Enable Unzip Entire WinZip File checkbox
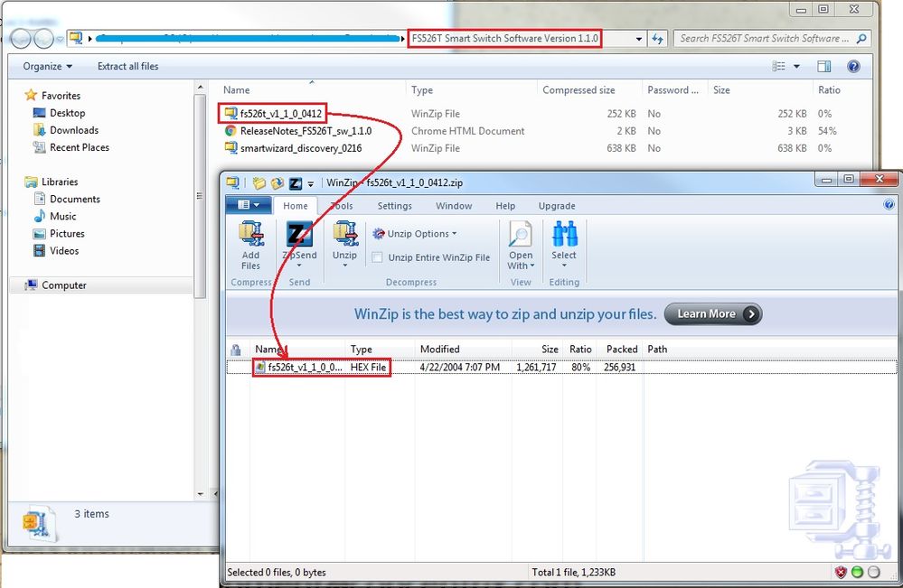Viewport: 903px width, 588px height. (377, 257)
